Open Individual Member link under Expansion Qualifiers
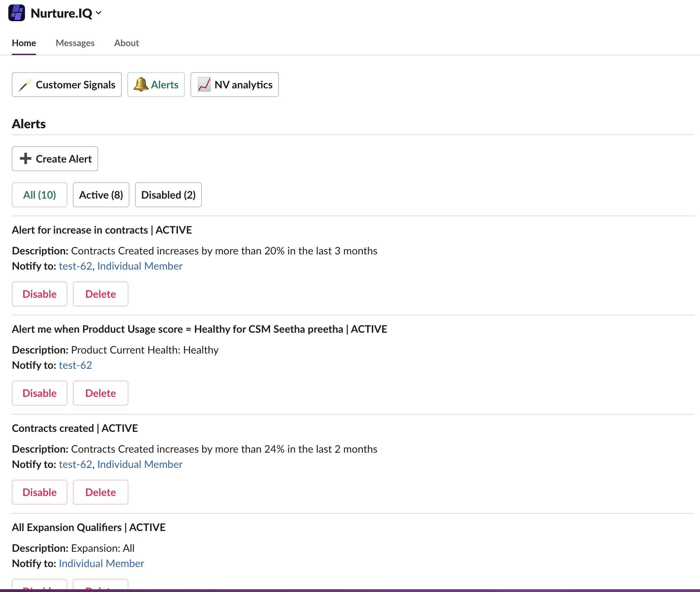 pos(101,563)
